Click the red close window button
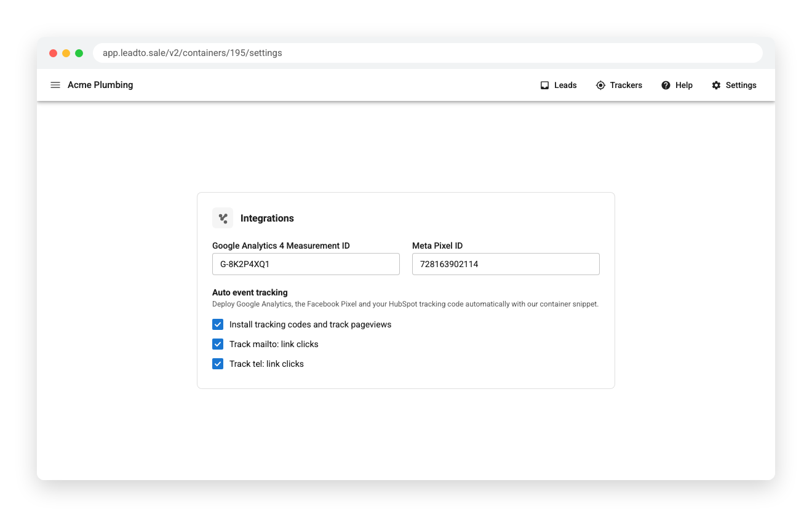812x517 pixels. coord(54,53)
